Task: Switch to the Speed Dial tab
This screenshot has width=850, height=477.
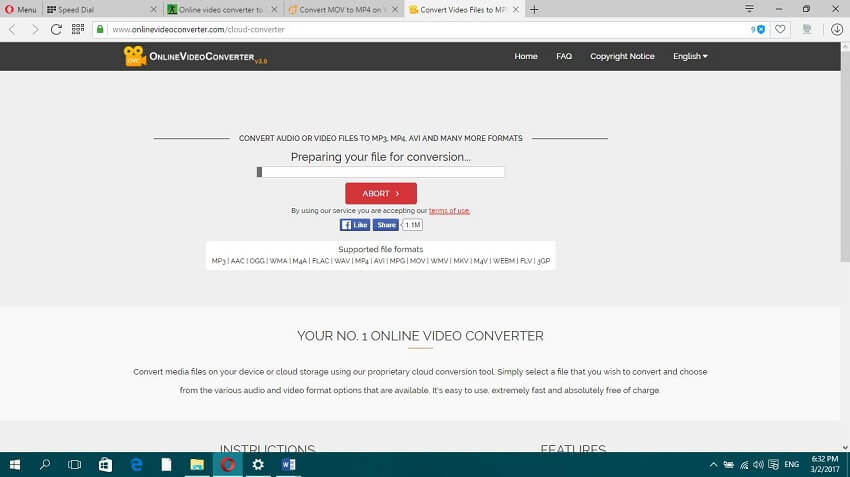Action: coord(102,10)
